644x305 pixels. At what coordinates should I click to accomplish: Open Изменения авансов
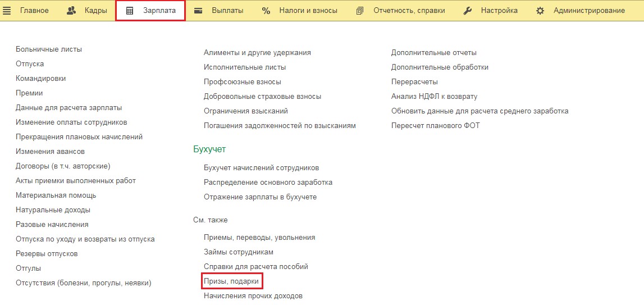click(x=50, y=152)
